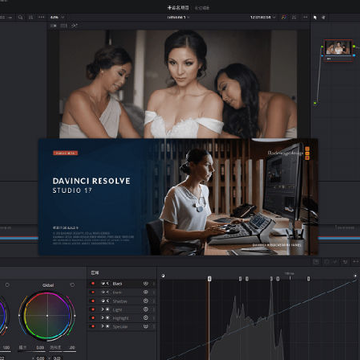
Task: Click the list icon beside the search icon
Action: coord(31,17)
